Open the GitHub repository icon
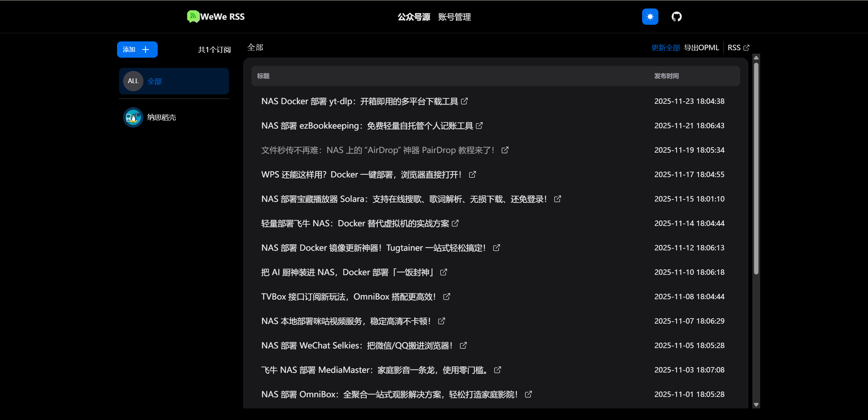The image size is (868, 420). [x=676, y=17]
